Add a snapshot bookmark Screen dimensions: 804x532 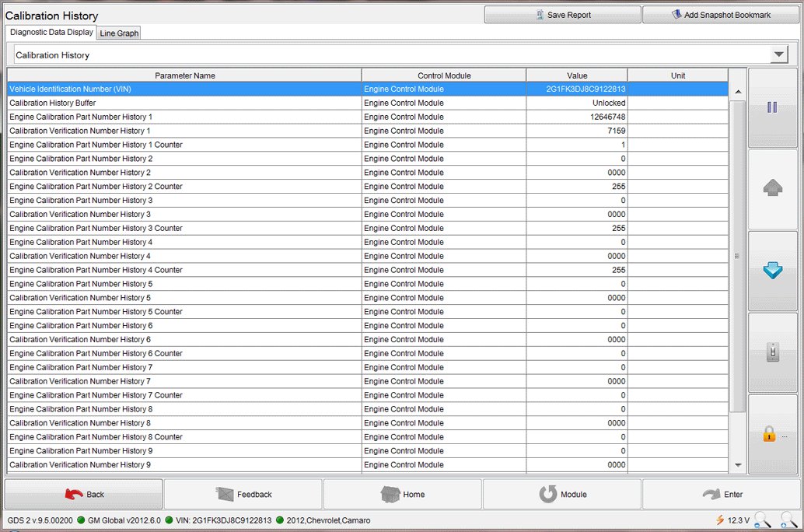point(721,15)
